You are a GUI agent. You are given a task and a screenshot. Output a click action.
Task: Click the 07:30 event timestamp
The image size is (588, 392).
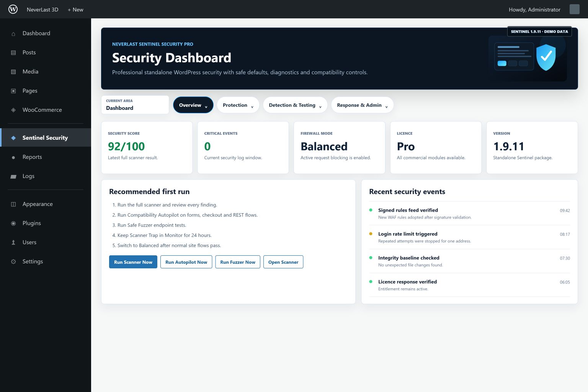(565, 258)
